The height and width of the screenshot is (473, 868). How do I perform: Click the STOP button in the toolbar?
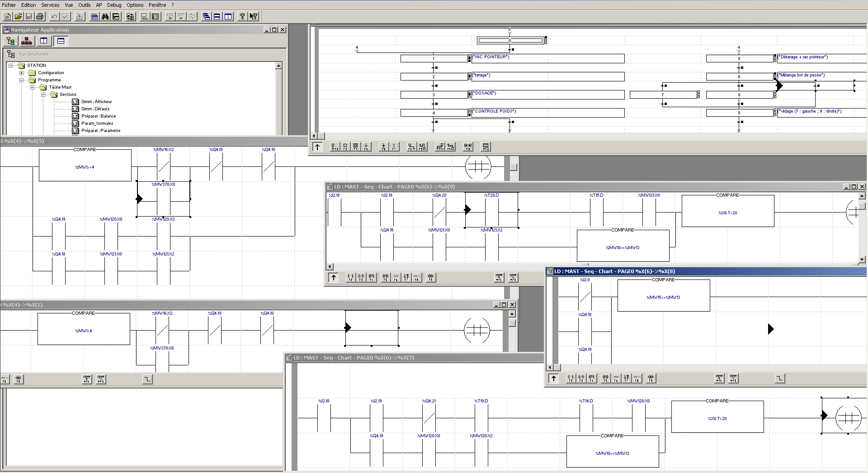[181, 17]
